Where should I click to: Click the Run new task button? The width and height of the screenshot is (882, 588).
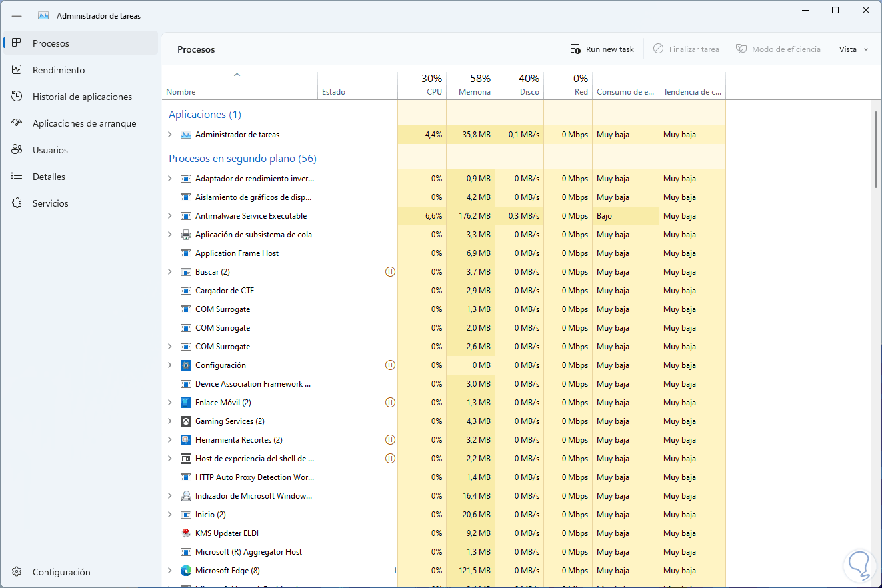coord(603,49)
